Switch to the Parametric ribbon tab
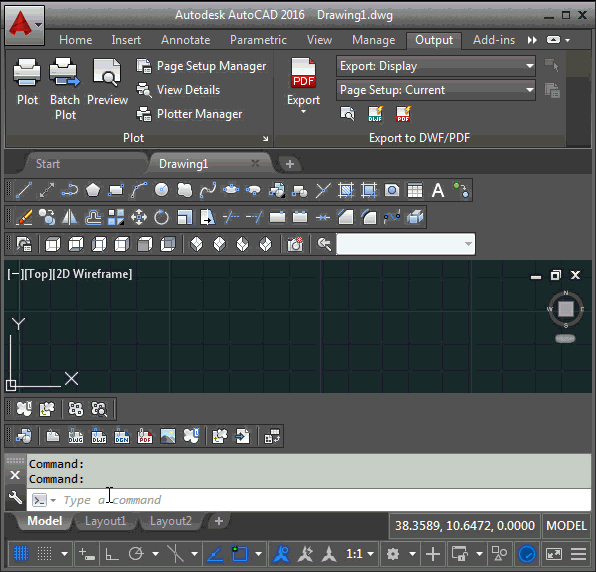This screenshot has height=572, width=596. tap(258, 40)
